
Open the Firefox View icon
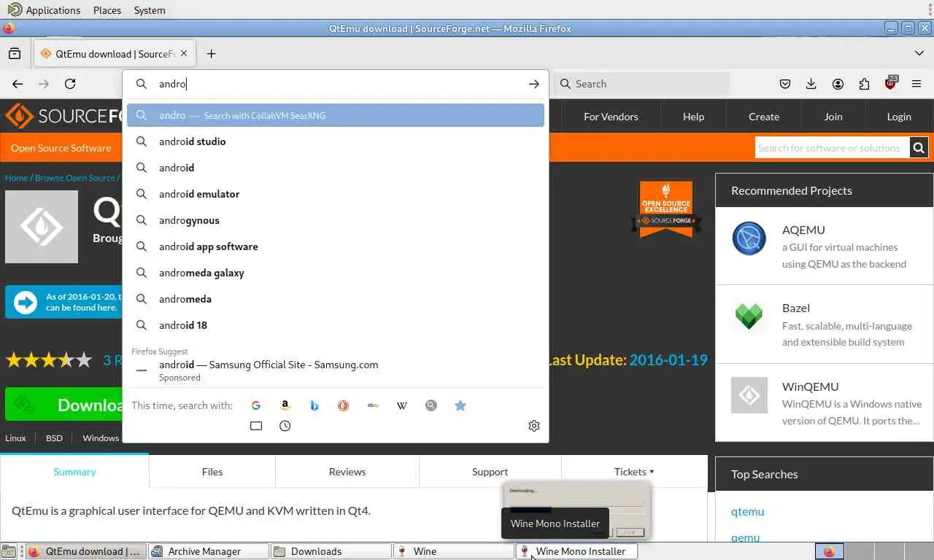coord(15,53)
